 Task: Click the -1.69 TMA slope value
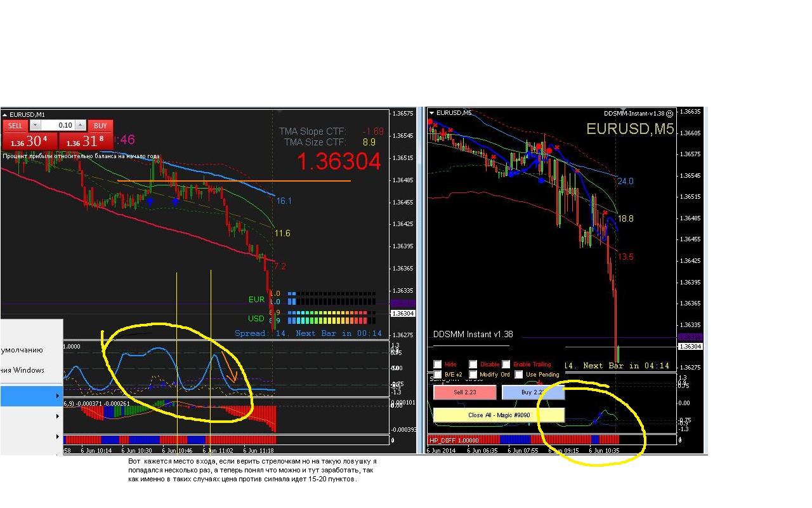(x=373, y=131)
